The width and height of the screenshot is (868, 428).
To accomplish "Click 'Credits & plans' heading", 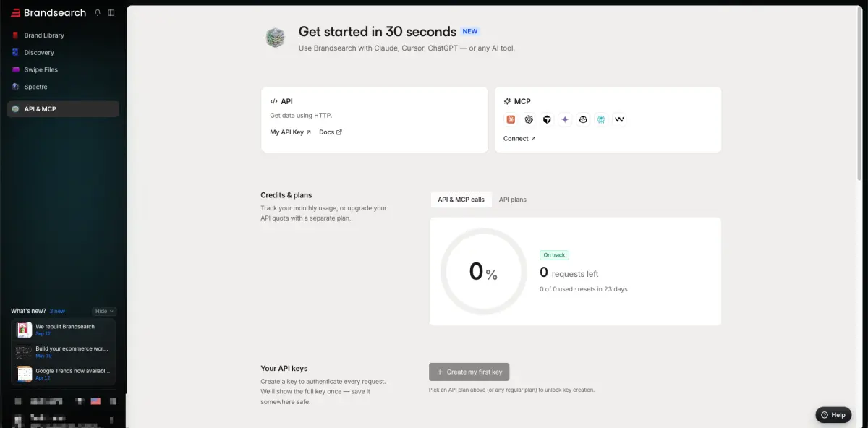I will [286, 195].
